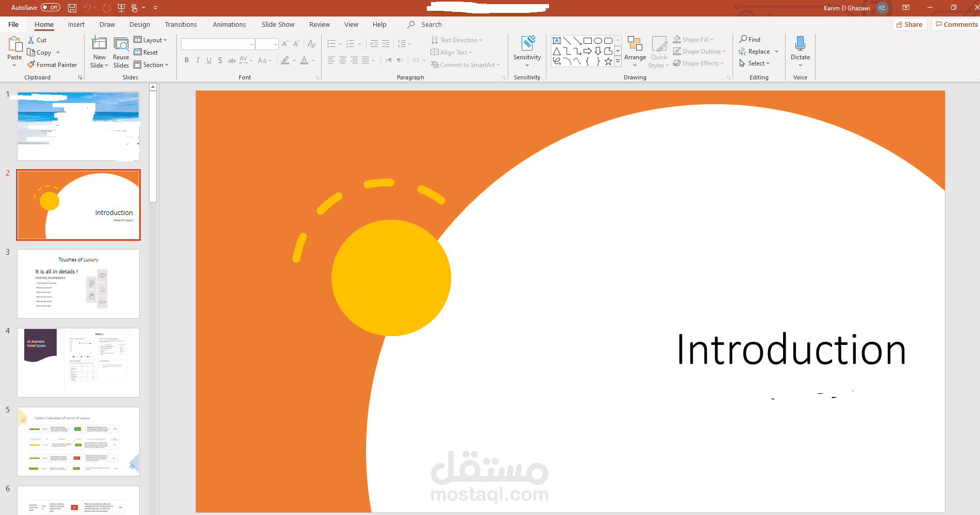Toggle Italic formatting
Image resolution: width=980 pixels, height=515 pixels.
[x=198, y=60]
